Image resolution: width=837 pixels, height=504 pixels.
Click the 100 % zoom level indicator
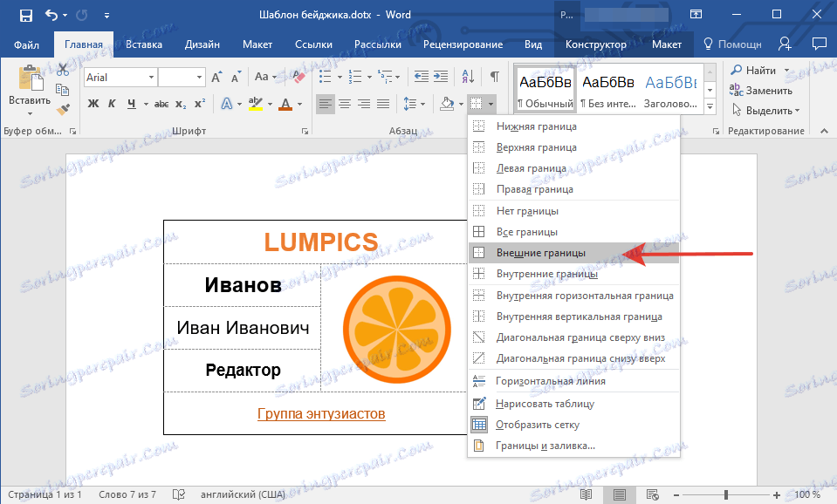(807, 495)
